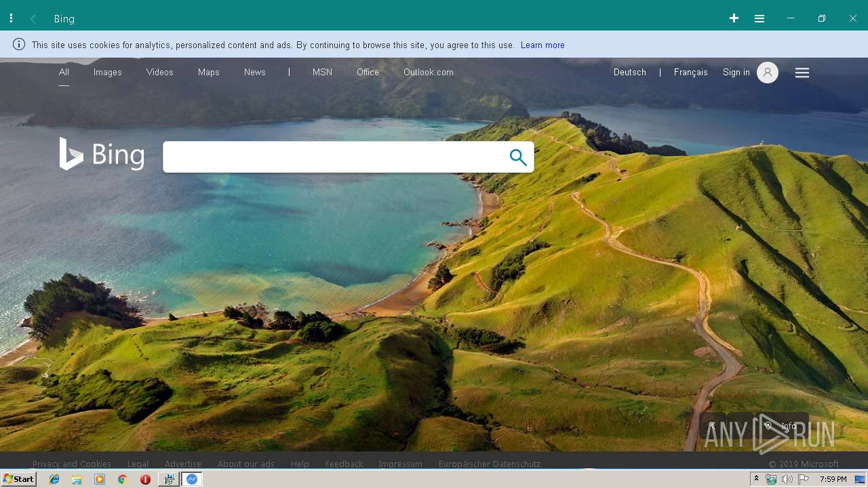Open Advertise footer link
Screen dimensions: 868x488
[183, 464]
